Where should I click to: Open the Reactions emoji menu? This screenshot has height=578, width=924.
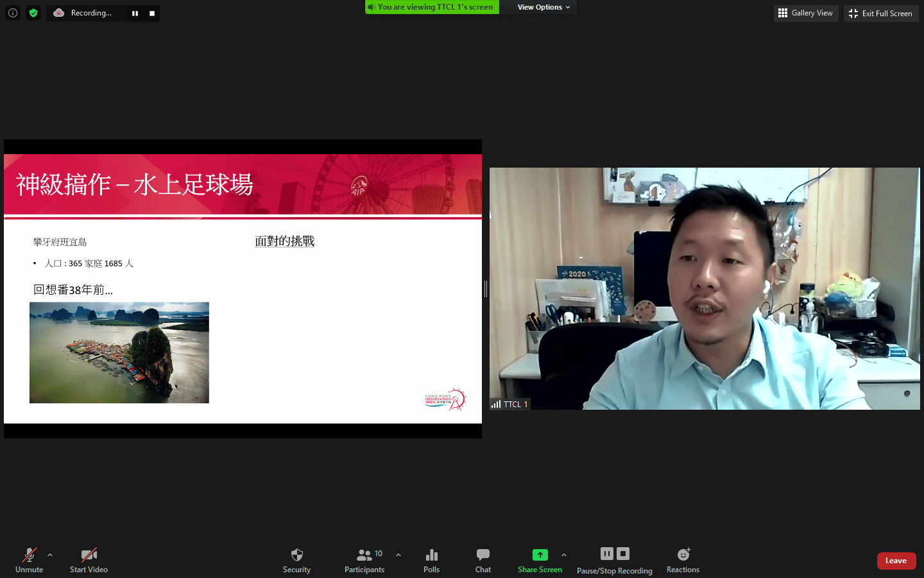click(x=683, y=555)
